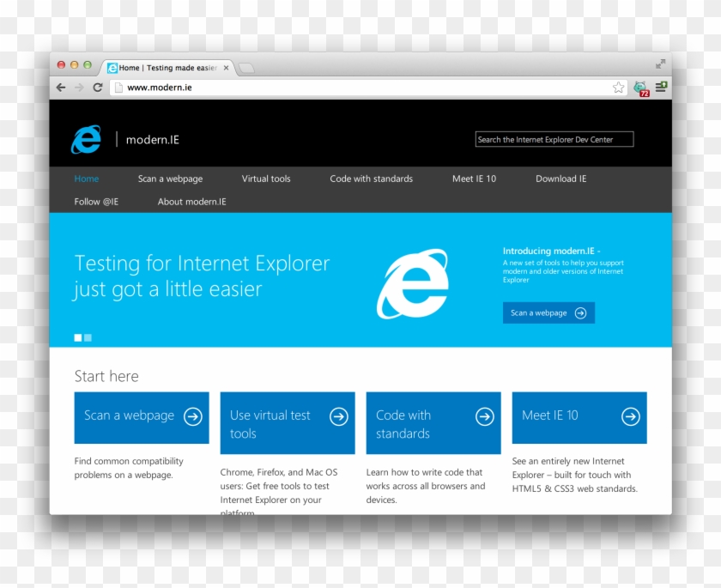Open the Meet IE 10 navigation item
721x588 pixels.
click(x=473, y=179)
